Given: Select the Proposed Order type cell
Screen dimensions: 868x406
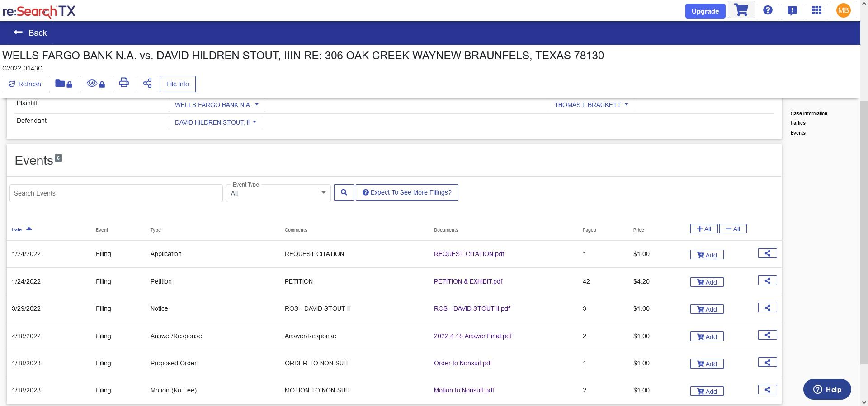Looking at the screenshot, I should pos(174,363).
